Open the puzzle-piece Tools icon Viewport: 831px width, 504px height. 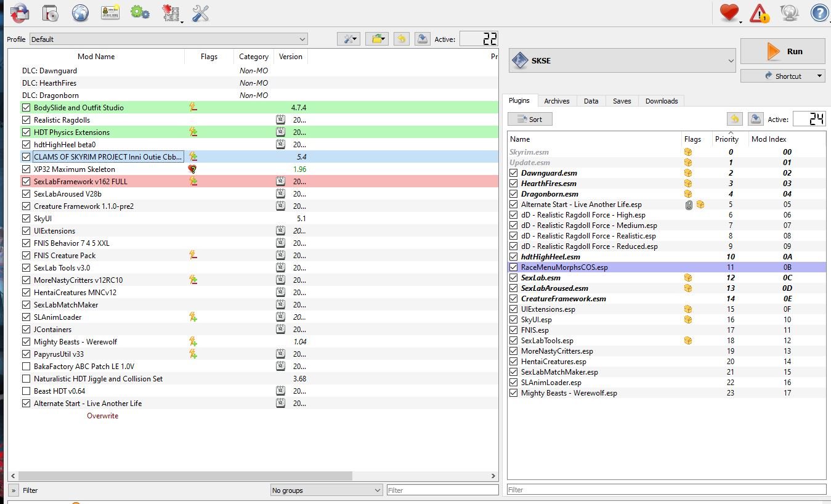171,12
